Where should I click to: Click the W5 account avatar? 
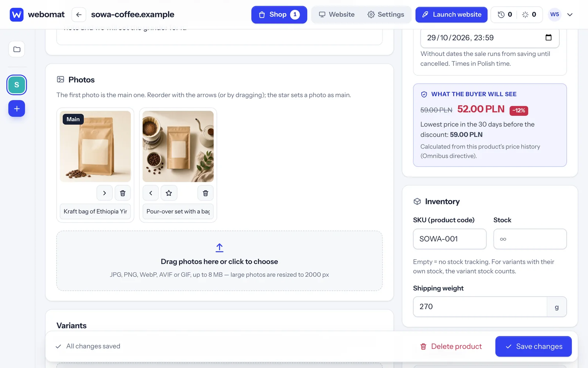[555, 15]
